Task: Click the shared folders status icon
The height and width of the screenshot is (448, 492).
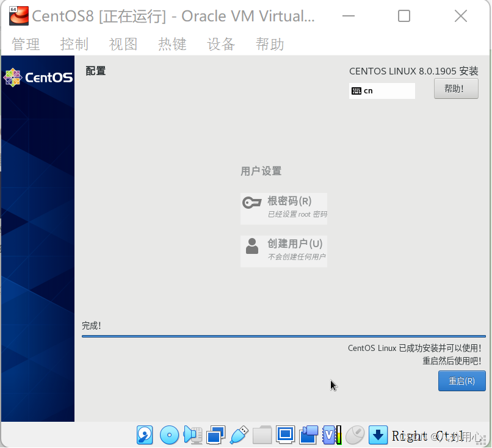Action: 262,435
